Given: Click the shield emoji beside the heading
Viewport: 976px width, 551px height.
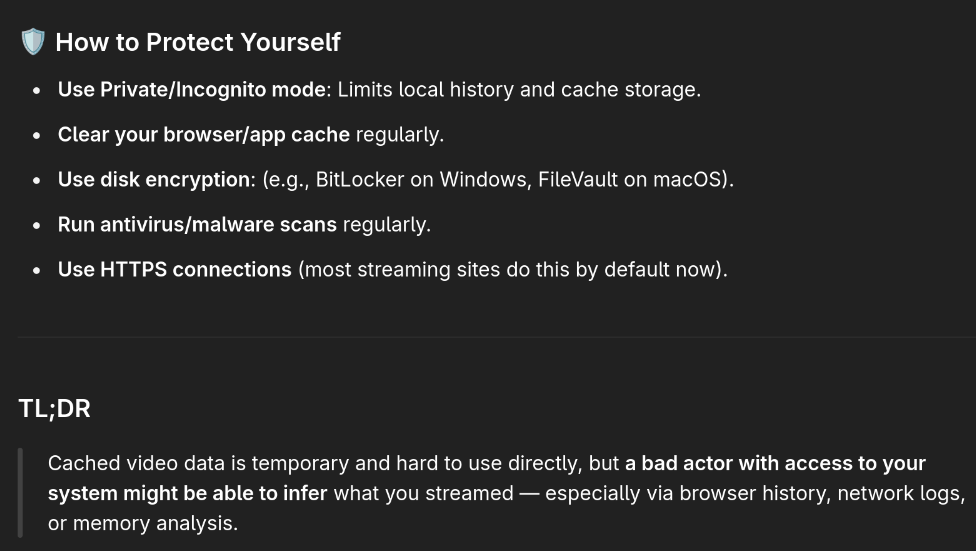Looking at the screenshot, I should point(33,42).
